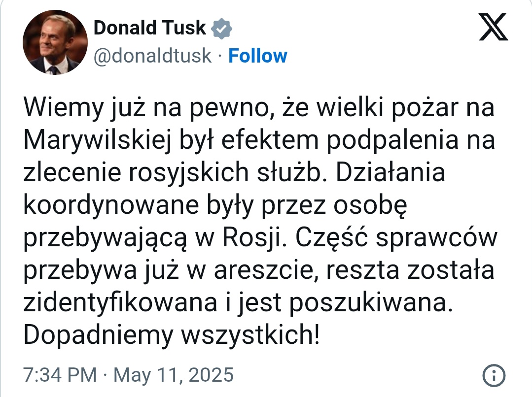
Task: Open Donald Tusk's profile photo
Action: (x=55, y=42)
